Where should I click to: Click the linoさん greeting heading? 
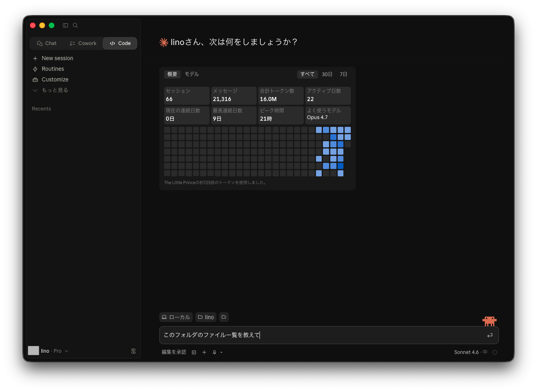(x=234, y=42)
